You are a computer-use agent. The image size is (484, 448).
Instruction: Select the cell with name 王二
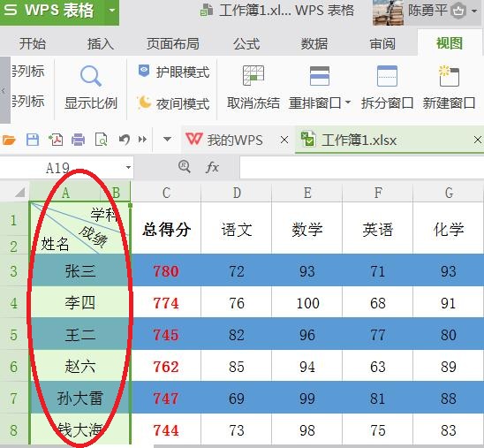pyautogui.click(x=80, y=334)
